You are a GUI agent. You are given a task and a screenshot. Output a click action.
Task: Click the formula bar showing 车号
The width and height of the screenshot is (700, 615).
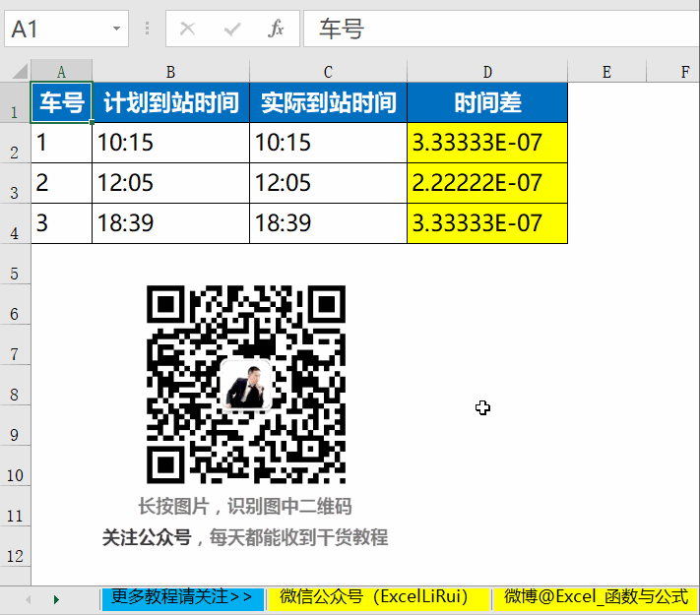[x=502, y=29]
